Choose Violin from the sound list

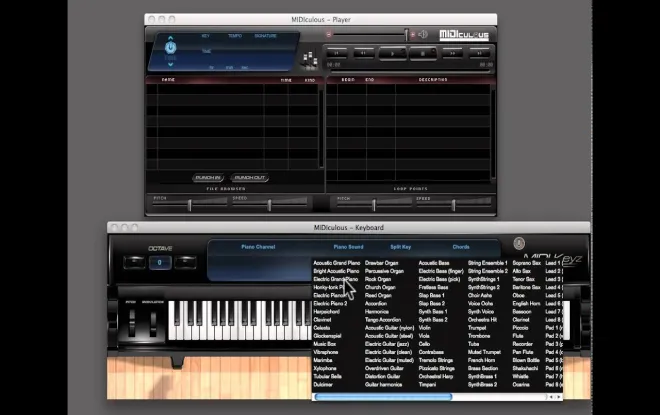point(424,328)
